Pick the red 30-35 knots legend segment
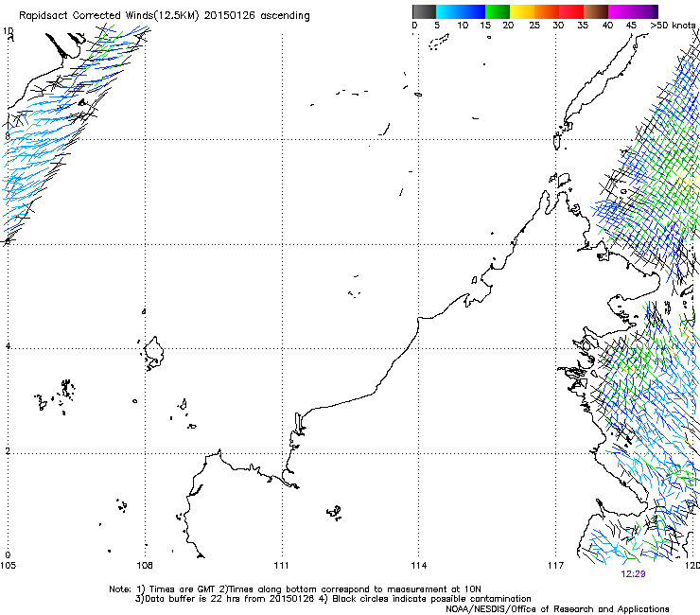 (x=571, y=11)
